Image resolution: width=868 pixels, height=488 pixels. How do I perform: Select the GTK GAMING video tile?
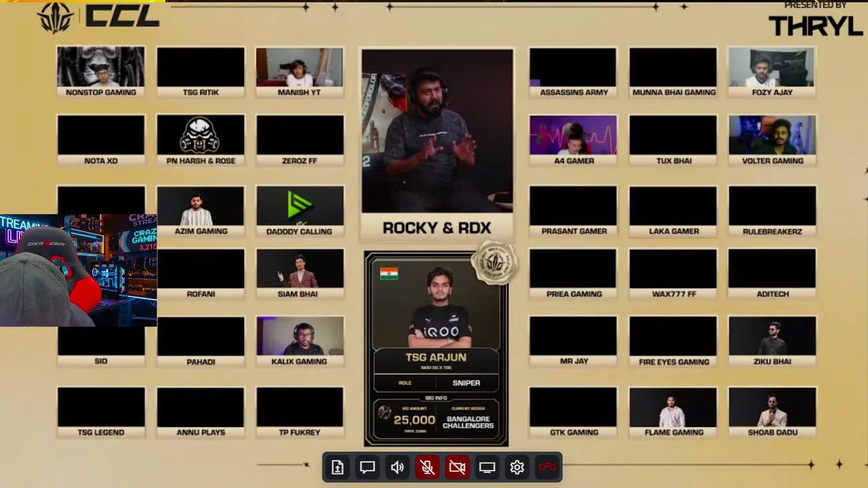point(574,412)
